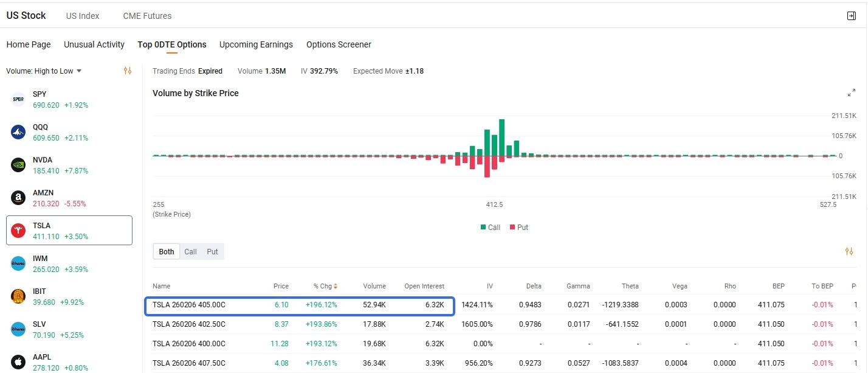Click the QQQ logo icon
Viewport: 868px width, 373px height.
coord(18,132)
